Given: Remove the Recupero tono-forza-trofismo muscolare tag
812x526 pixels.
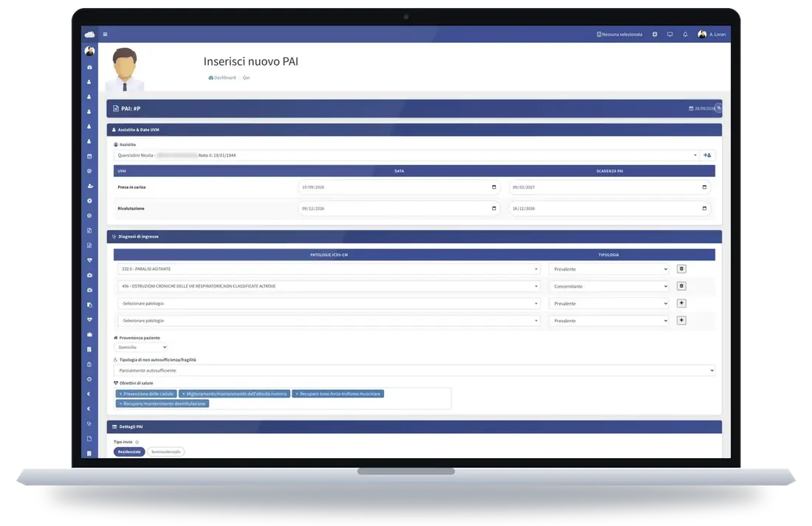Looking at the screenshot, I should point(297,394).
